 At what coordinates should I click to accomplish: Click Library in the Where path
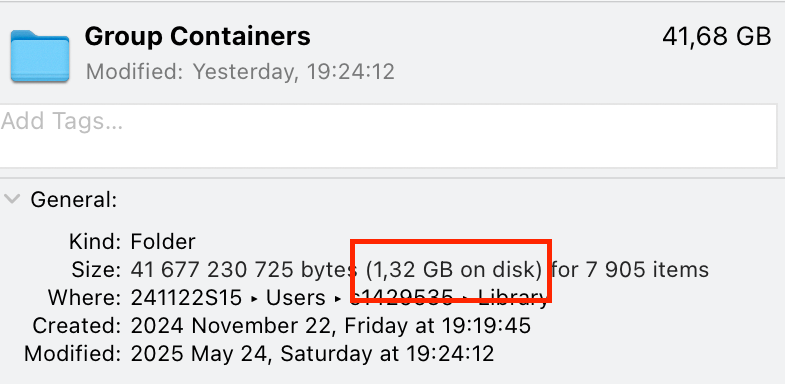click(512, 298)
